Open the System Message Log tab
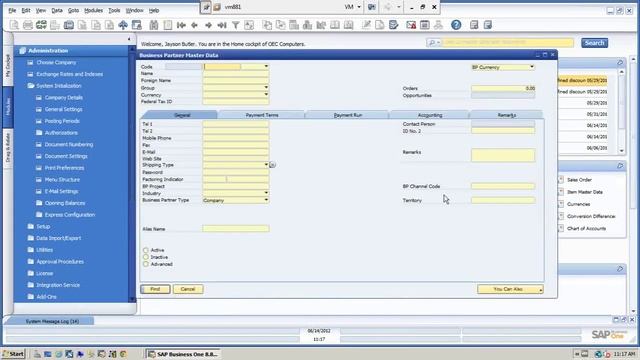640x360 pixels. click(52, 321)
